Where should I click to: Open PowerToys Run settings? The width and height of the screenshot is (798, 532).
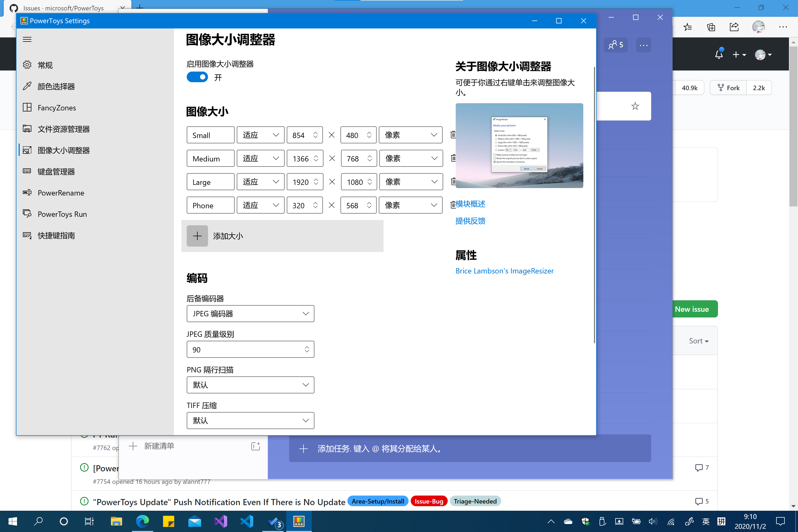click(62, 214)
